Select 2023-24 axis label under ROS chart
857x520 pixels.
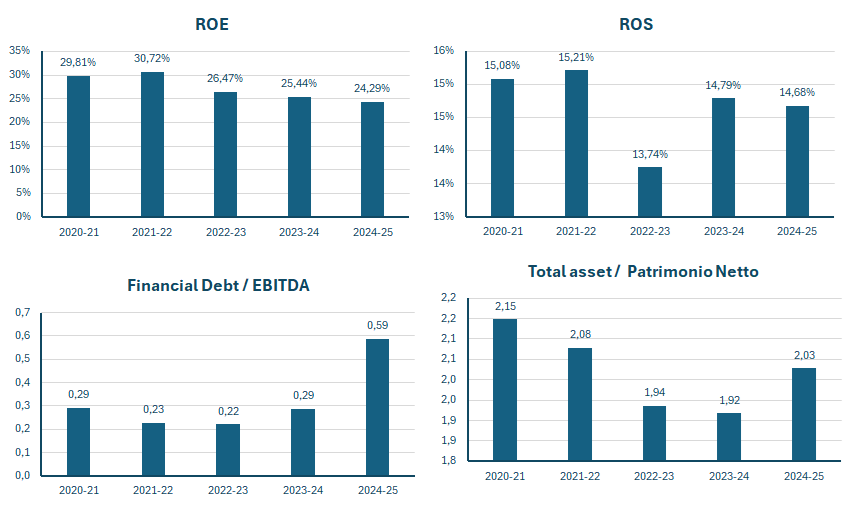[x=724, y=231]
